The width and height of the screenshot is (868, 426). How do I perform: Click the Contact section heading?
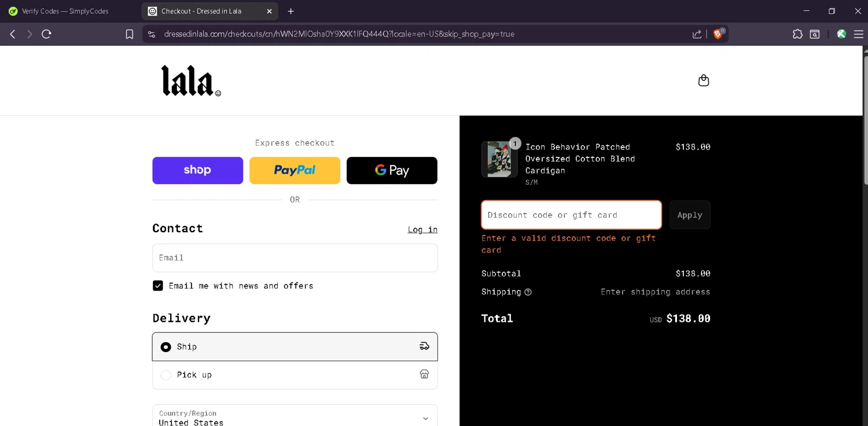tap(178, 228)
